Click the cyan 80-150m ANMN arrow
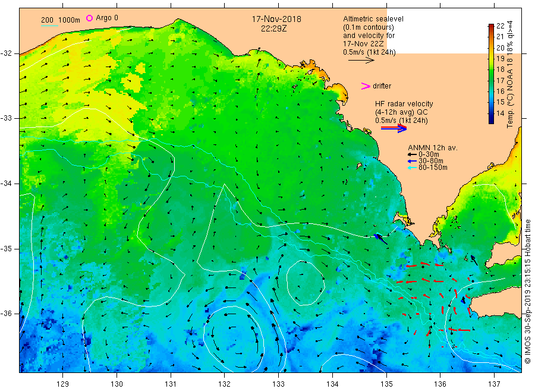The image size is (535, 392). pos(412,167)
